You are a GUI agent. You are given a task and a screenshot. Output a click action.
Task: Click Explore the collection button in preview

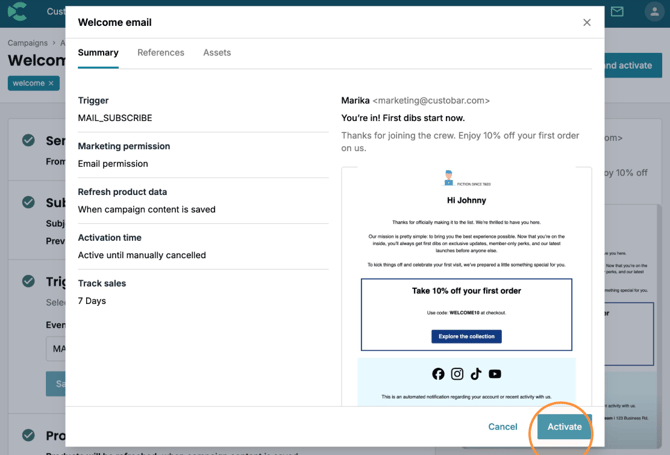coord(466,336)
